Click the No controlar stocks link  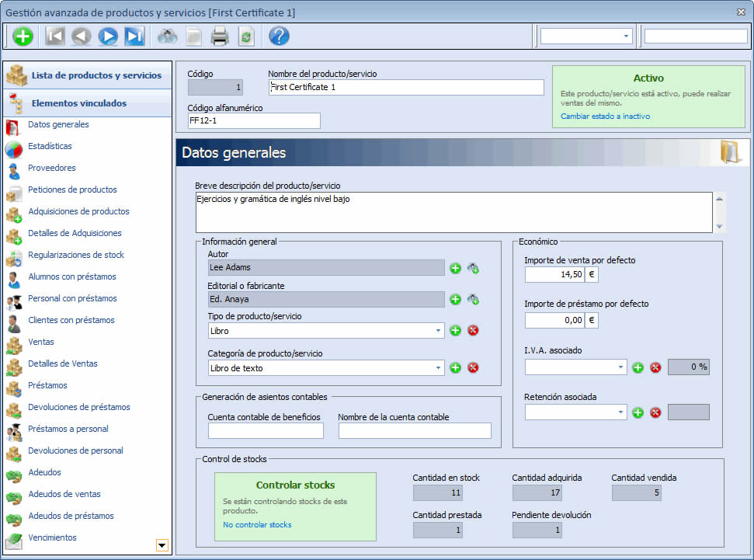pyautogui.click(x=257, y=525)
